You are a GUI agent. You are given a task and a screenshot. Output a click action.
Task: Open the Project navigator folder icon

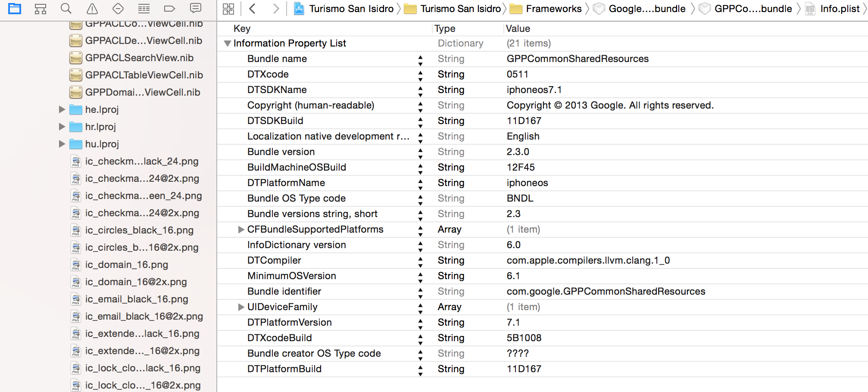(15, 9)
